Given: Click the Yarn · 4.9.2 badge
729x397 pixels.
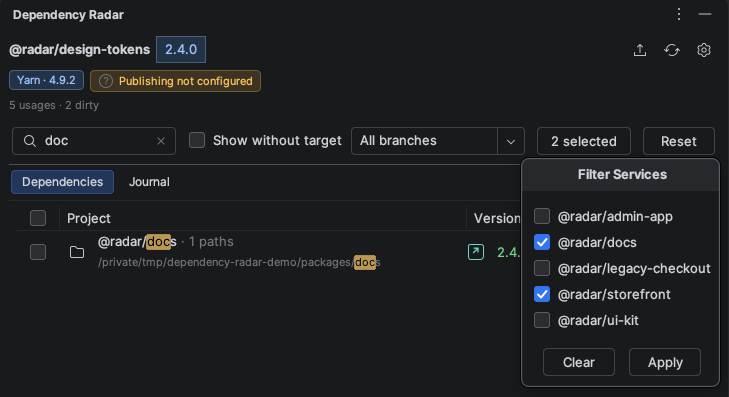Looking at the screenshot, I should [x=46, y=80].
